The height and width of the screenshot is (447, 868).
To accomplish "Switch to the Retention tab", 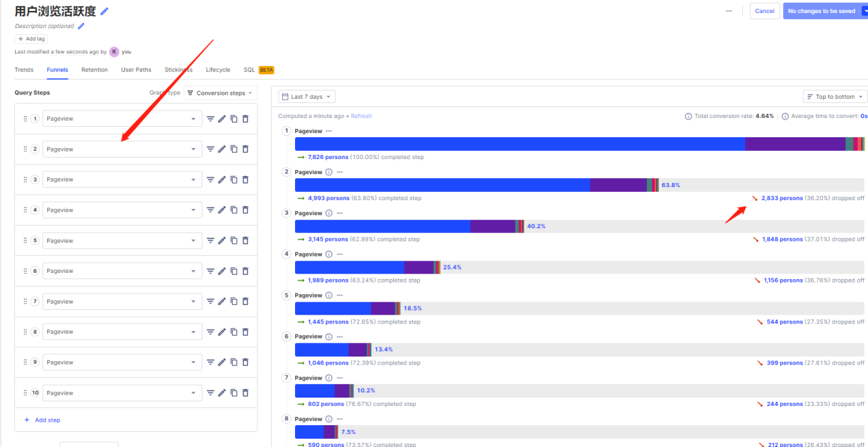I will [x=94, y=70].
